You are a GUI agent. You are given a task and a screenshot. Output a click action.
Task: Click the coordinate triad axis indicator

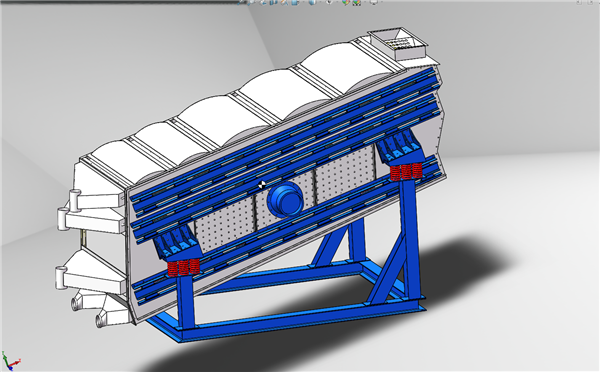[x=10, y=361]
